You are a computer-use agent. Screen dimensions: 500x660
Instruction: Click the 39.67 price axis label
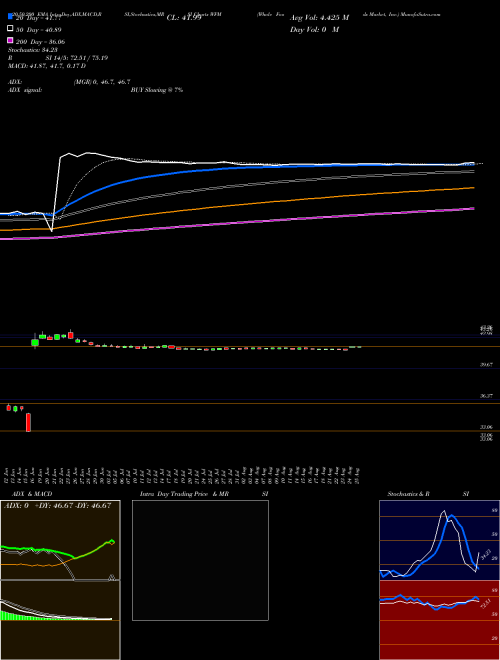point(487,365)
